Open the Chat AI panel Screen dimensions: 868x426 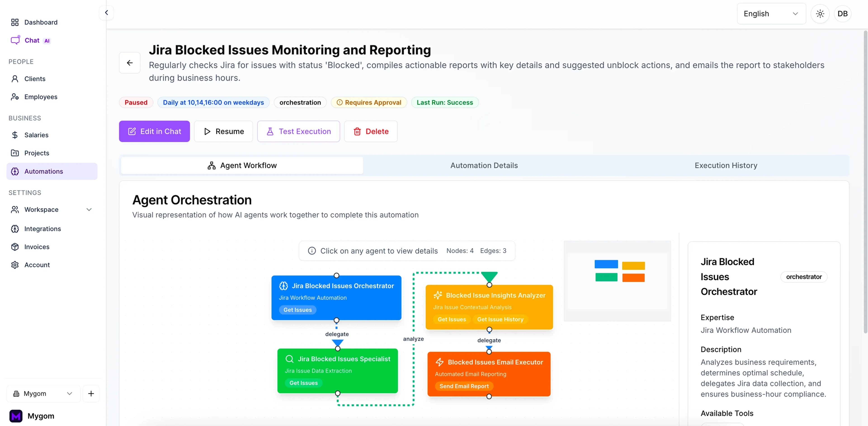15,40
